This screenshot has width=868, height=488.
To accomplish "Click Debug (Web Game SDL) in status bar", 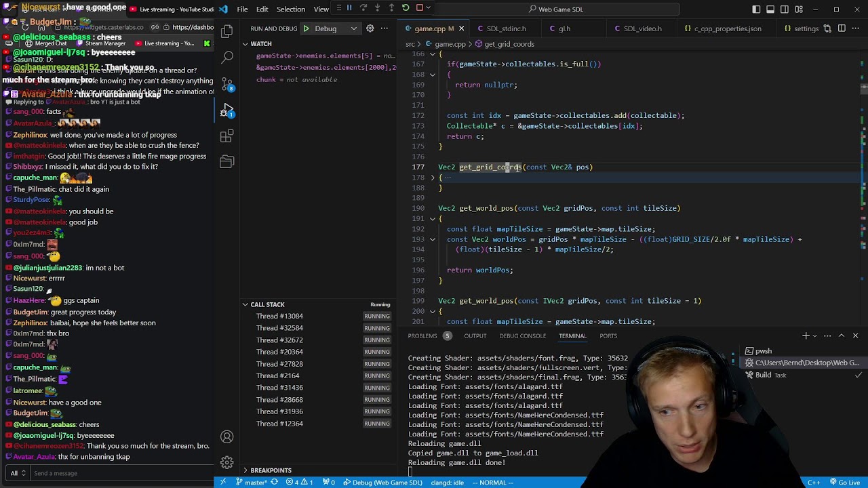I will pos(382,483).
